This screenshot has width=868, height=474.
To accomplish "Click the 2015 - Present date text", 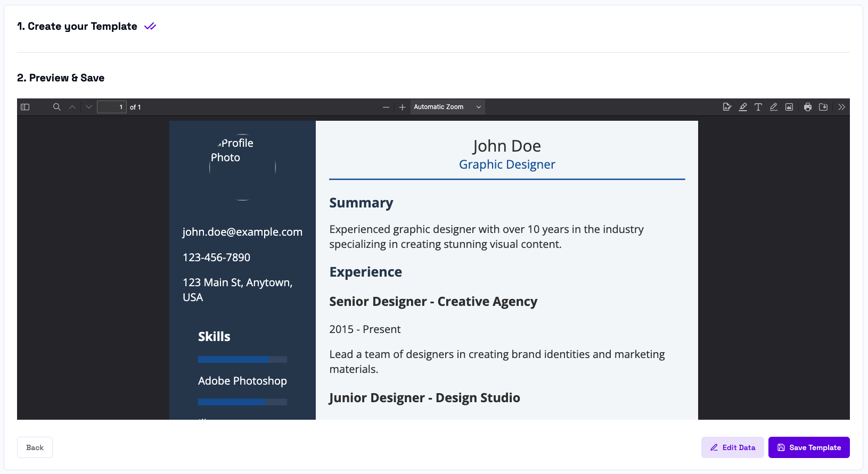I will pos(365,329).
